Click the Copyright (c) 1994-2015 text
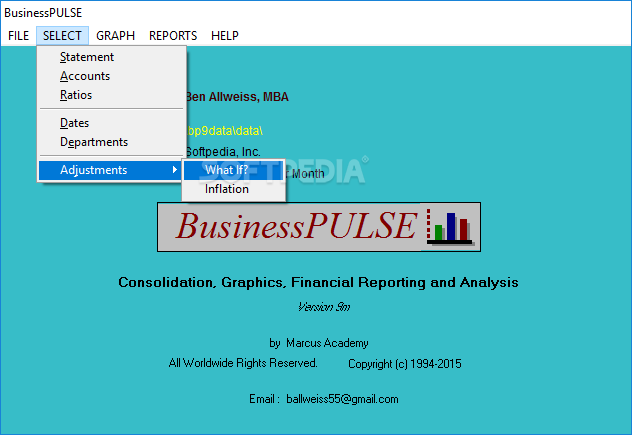 click(405, 364)
